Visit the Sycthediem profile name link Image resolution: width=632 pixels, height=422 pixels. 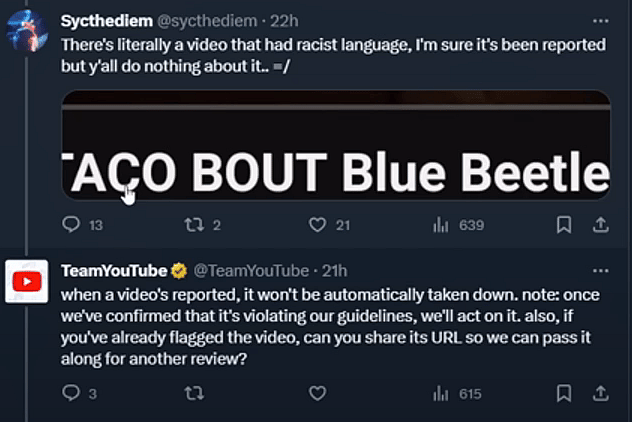tap(103, 21)
